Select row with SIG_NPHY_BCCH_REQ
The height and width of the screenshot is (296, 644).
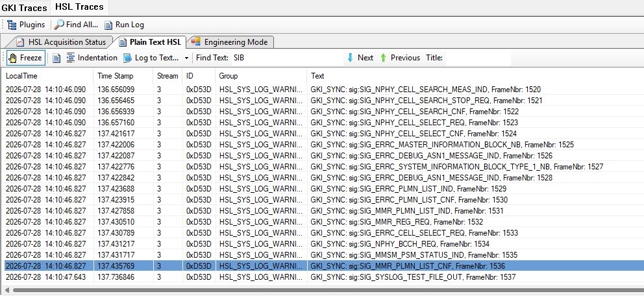(324, 244)
